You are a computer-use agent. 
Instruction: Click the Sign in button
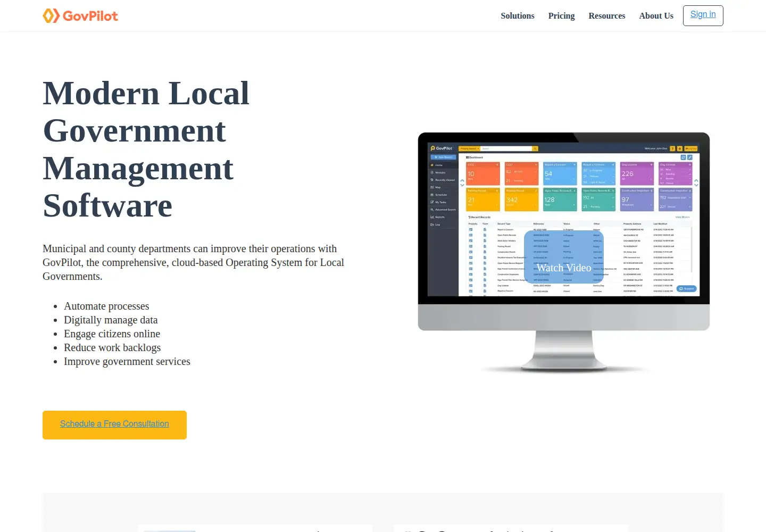tap(703, 15)
